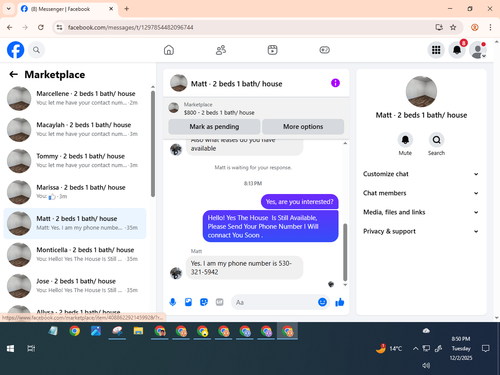
Task: Expand Chat members section
Action: click(x=421, y=193)
